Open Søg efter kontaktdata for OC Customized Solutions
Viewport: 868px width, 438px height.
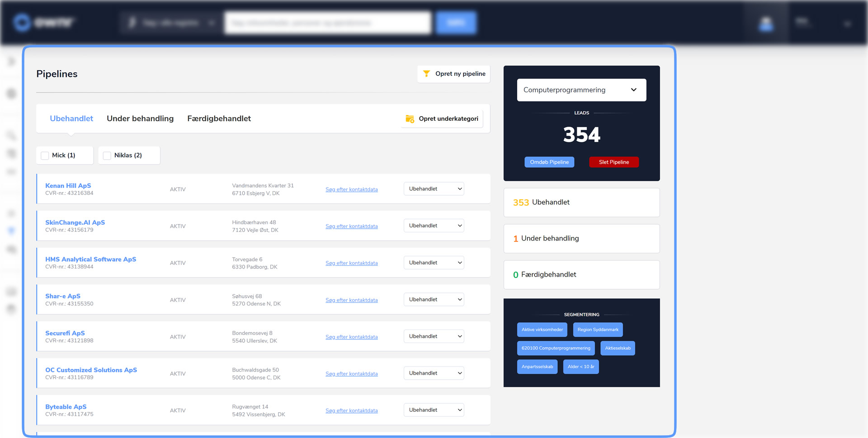tap(352, 374)
